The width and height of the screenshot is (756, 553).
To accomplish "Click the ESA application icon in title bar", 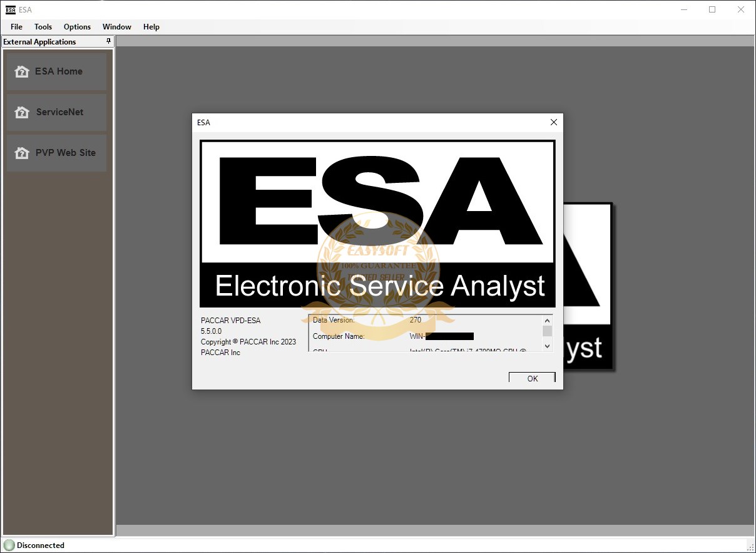I will click(x=11, y=9).
